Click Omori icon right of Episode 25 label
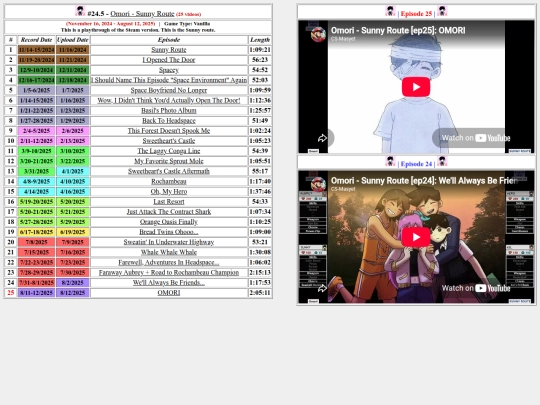 [442, 11]
